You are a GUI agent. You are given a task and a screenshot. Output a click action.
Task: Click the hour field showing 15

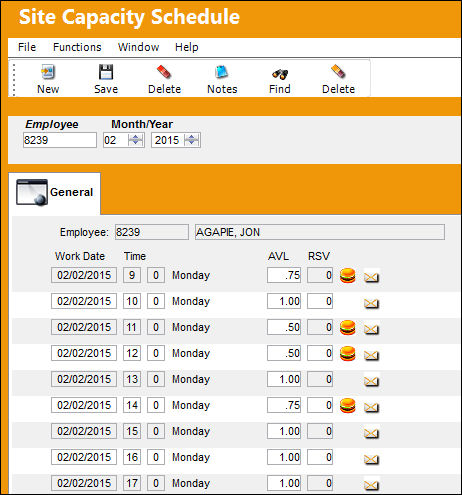pos(132,431)
